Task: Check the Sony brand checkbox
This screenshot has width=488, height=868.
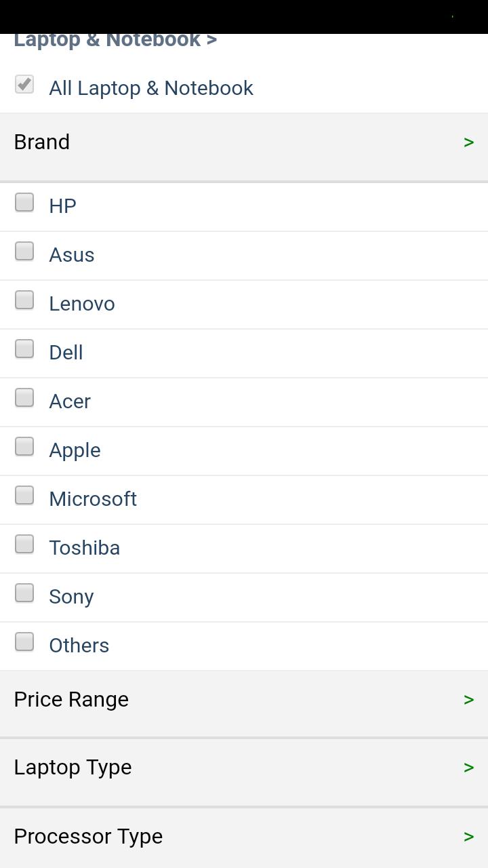Action: [x=24, y=593]
